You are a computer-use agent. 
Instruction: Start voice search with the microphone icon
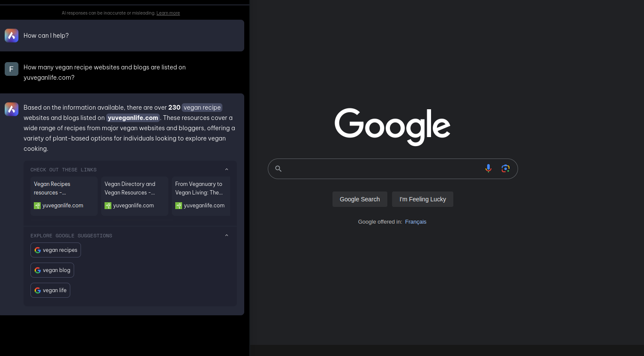(x=488, y=168)
